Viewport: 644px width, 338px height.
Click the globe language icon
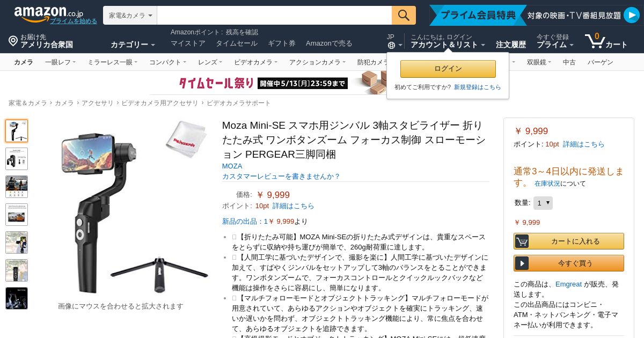point(391,45)
